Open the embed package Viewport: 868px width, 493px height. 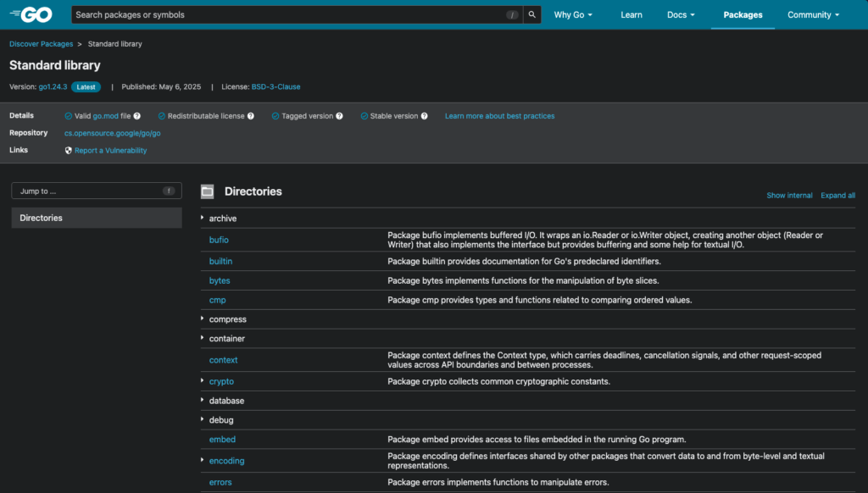222,440
